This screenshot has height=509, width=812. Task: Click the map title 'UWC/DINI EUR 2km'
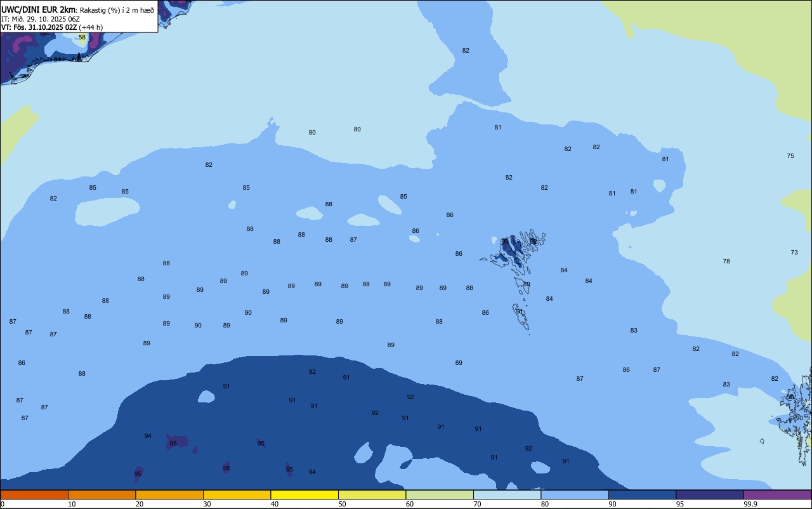[38, 9]
